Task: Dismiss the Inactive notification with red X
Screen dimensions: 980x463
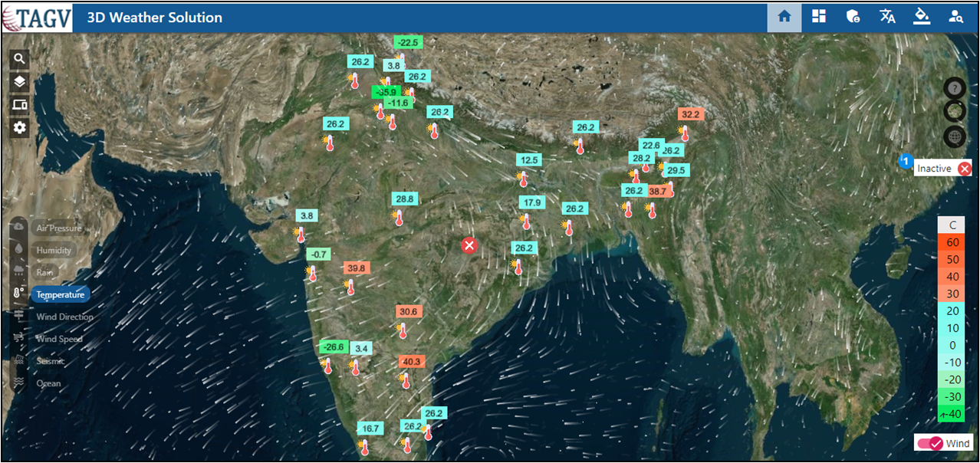Action: (x=965, y=169)
